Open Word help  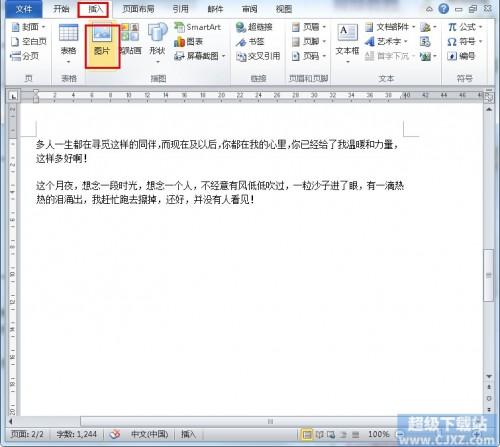443,9
